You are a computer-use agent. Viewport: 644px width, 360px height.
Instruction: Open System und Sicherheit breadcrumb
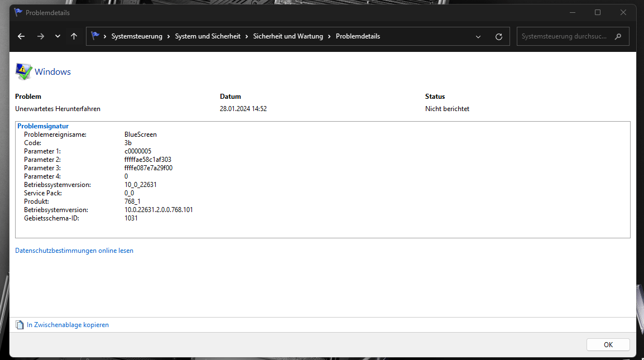click(x=208, y=37)
